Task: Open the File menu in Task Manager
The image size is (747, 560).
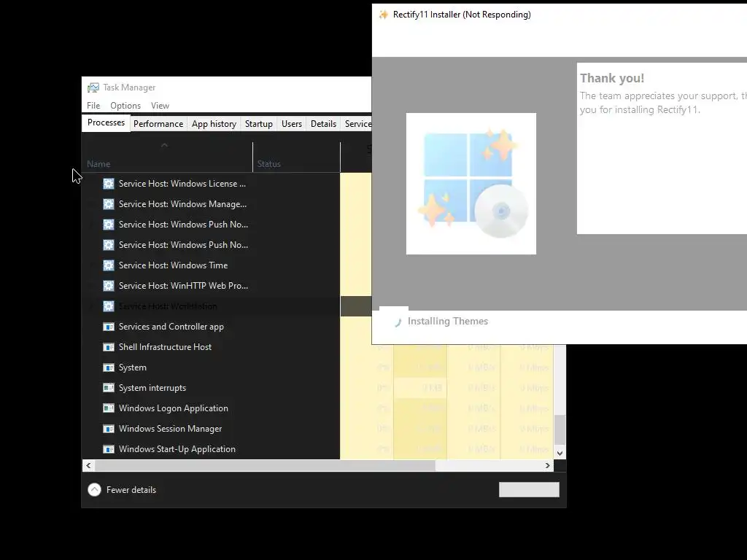Action: (x=93, y=106)
